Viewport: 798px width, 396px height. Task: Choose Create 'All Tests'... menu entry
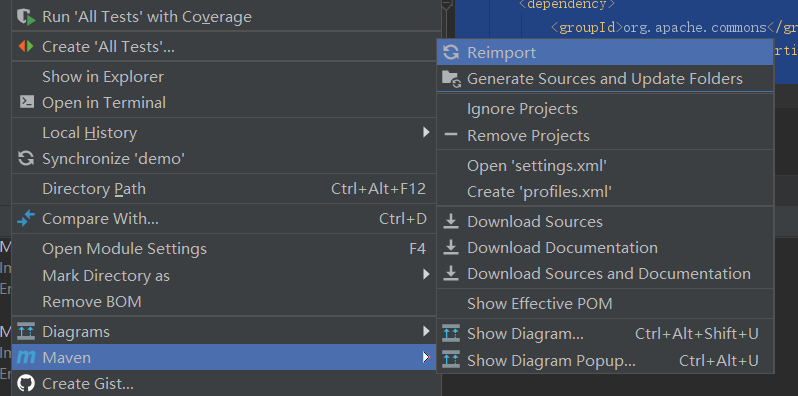226,46
